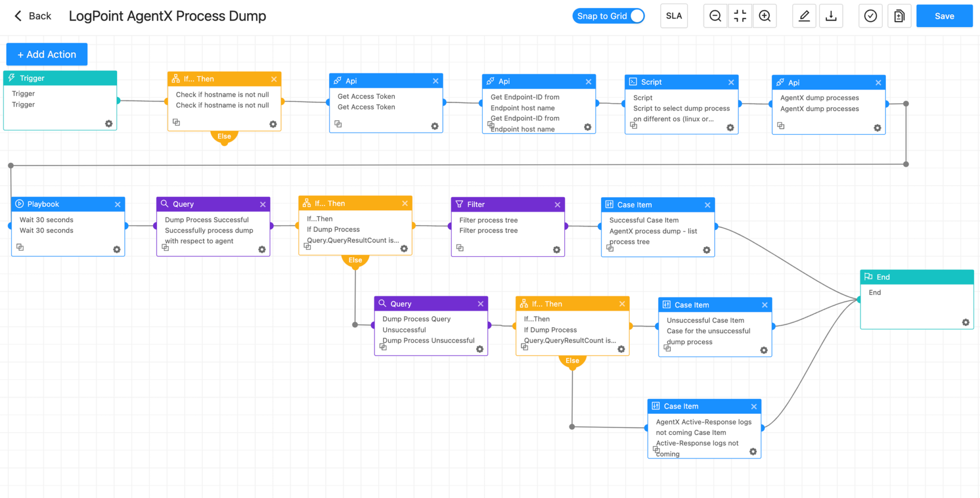
Task: Open settings gear on Trigger node
Action: 109,123
